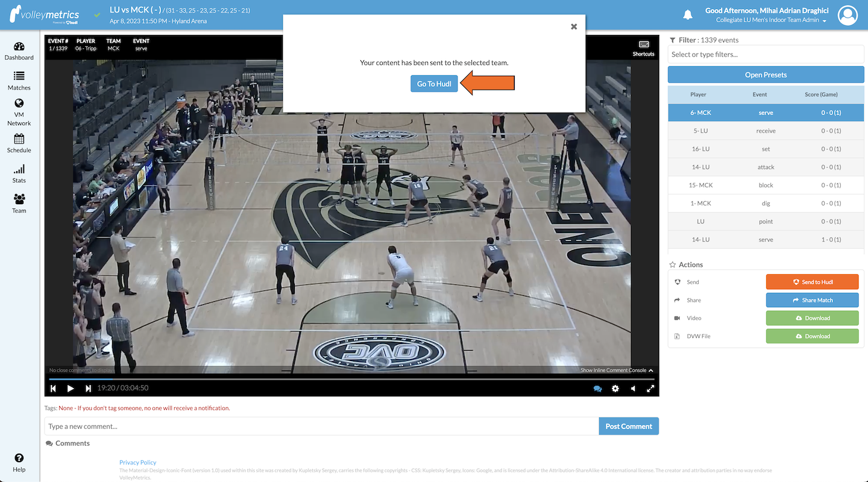868x482 pixels.
Task: Click the Go To Hudl button
Action: [x=434, y=83]
